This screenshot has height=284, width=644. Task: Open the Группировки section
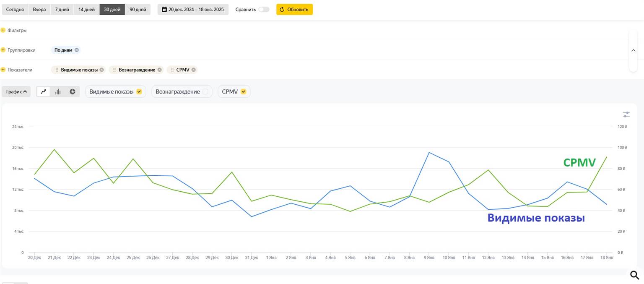[21, 50]
